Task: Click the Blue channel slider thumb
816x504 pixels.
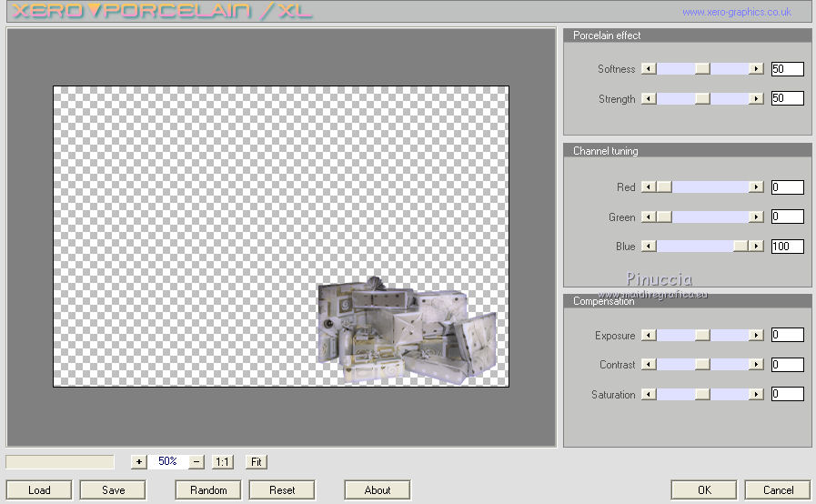Action: click(x=741, y=246)
